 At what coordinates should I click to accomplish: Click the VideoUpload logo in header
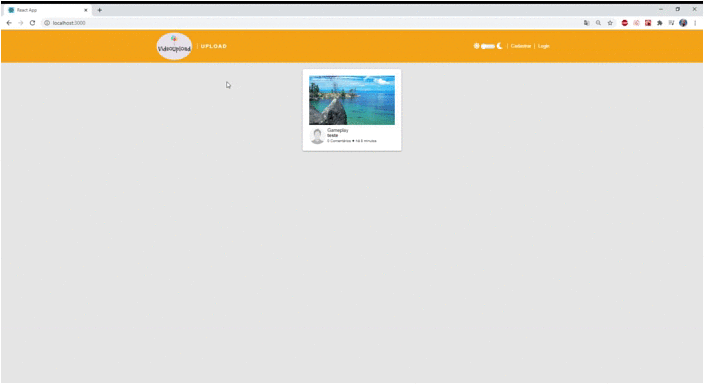pyautogui.click(x=174, y=46)
